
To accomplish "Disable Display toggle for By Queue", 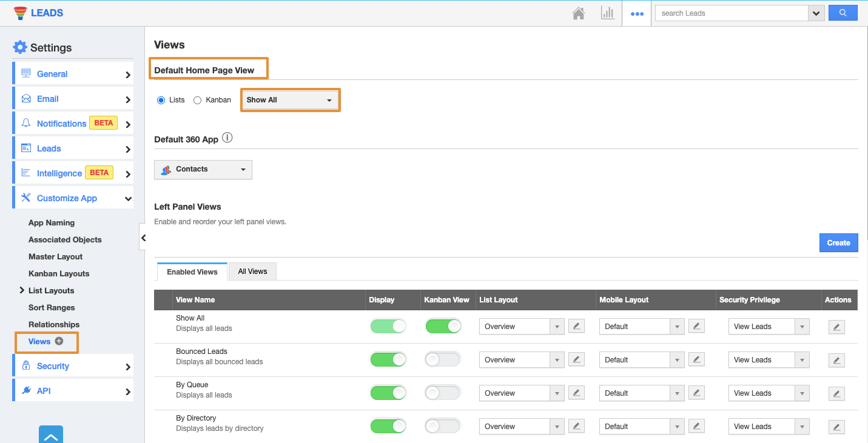I will [388, 393].
